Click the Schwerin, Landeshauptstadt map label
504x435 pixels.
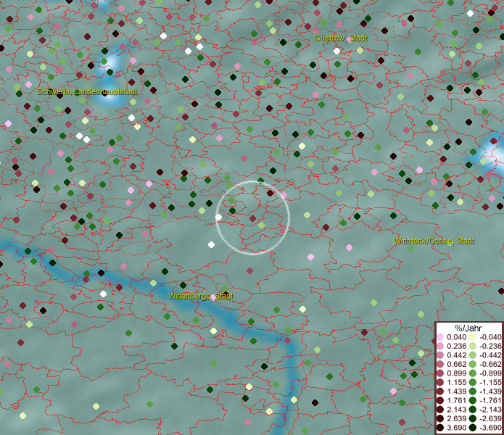pos(88,91)
